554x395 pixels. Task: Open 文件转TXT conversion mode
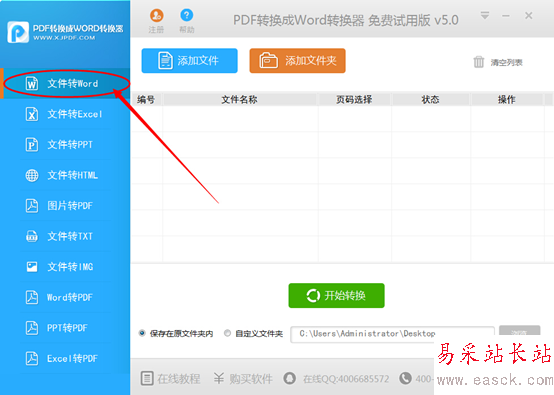[x=65, y=236]
